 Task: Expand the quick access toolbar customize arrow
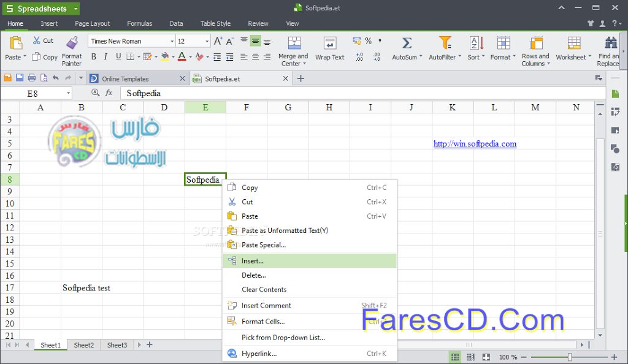[x=80, y=78]
